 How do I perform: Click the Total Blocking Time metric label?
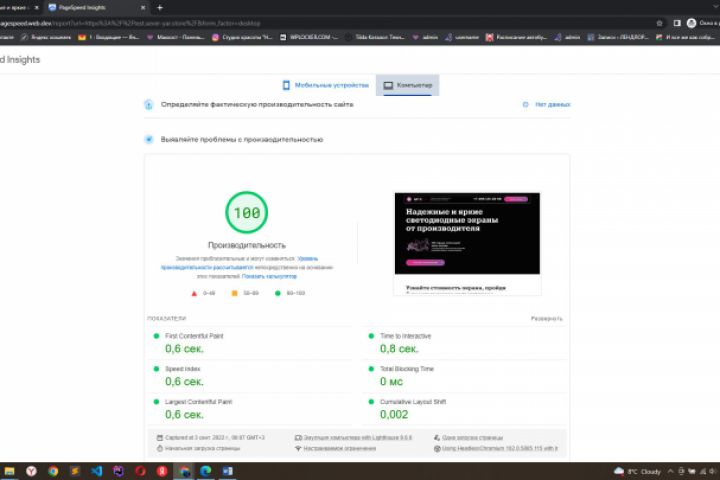click(x=407, y=369)
